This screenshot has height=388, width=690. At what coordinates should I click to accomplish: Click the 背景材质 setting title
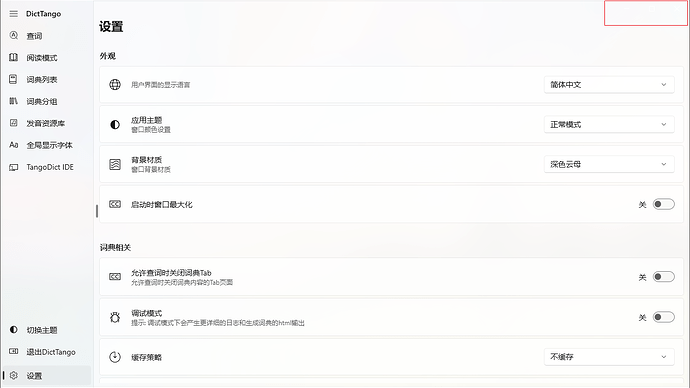[147, 160]
